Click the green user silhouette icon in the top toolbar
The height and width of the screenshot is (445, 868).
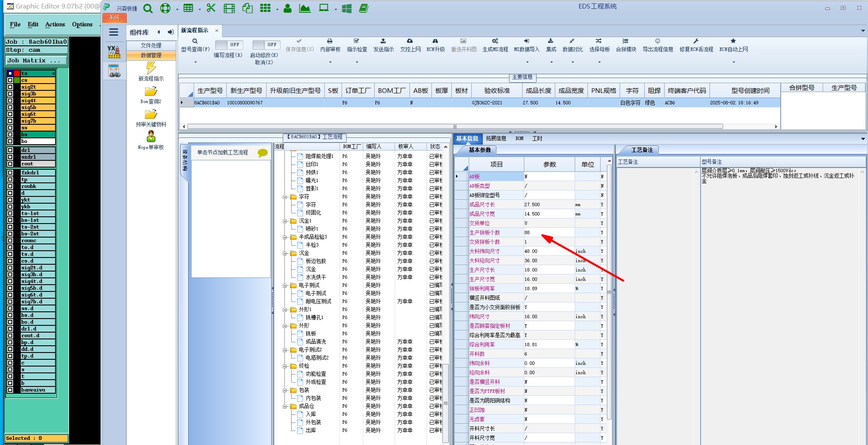[x=287, y=8]
